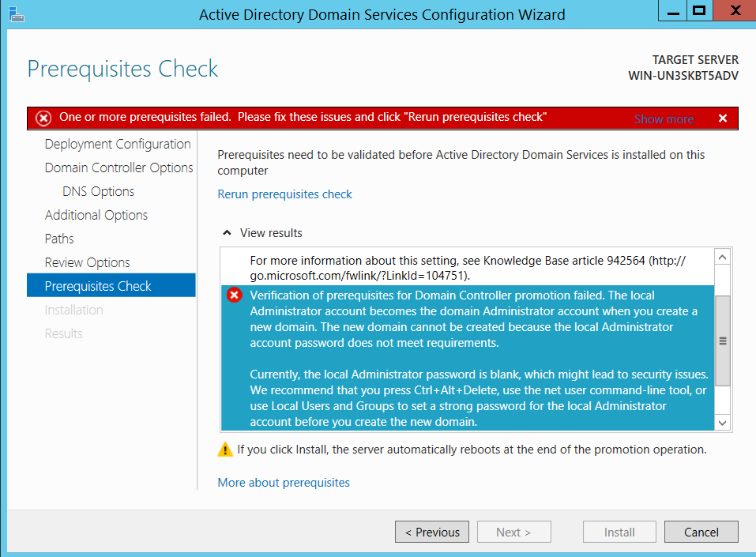Open Deployment Configuration step
The height and width of the screenshot is (557, 756).
click(118, 145)
